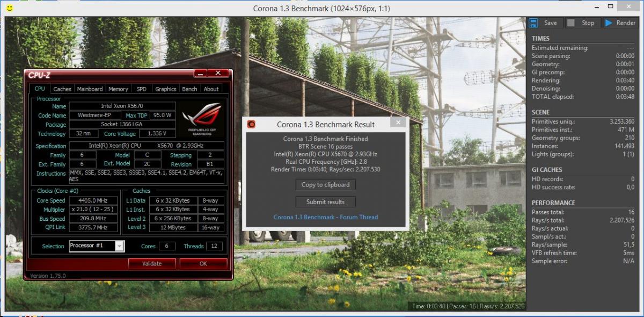The height and width of the screenshot is (317, 644).
Task: Click Bus Speed value 209.8 MHz
Action: pyautogui.click(x=94, y=219)
